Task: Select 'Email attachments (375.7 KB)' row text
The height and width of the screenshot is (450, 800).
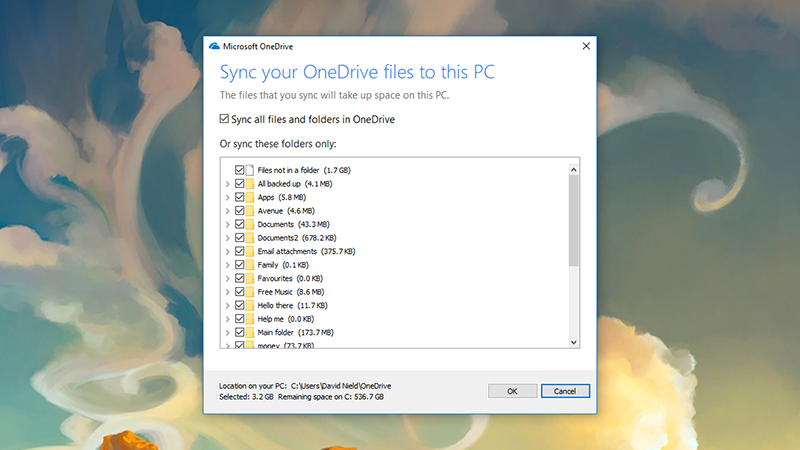Action: 306,251
